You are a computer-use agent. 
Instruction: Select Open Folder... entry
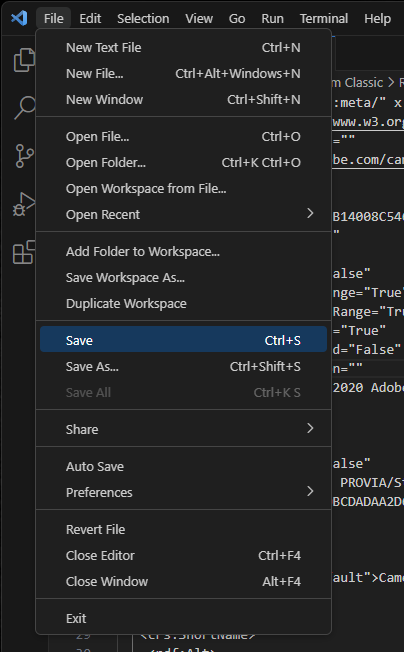pos(183,163)
